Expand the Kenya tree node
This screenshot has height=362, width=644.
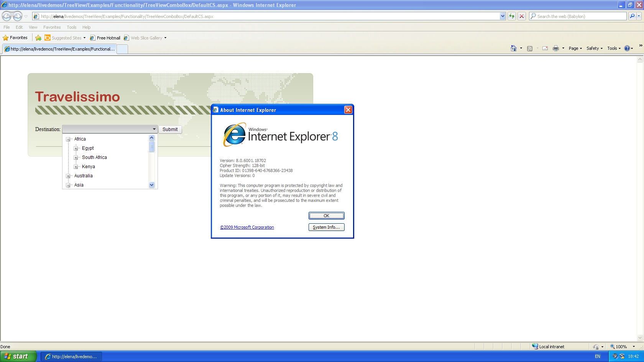pos(76,167)
